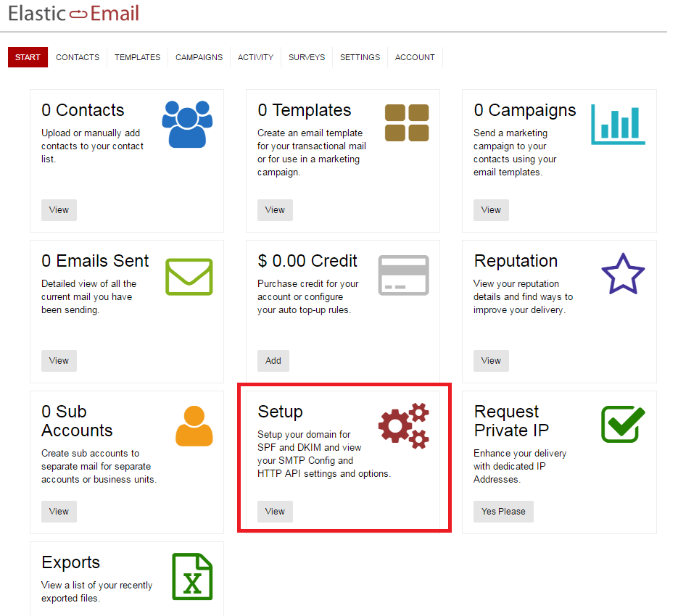This screenshot has width=678, height=616.
Task: Click the gold Templates squares icon
Action: click(406, 123)
